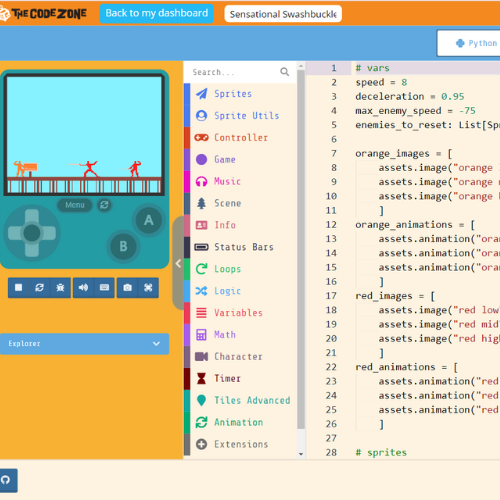
Task: Click code line 'red_animations = ['
Action: 407,367
